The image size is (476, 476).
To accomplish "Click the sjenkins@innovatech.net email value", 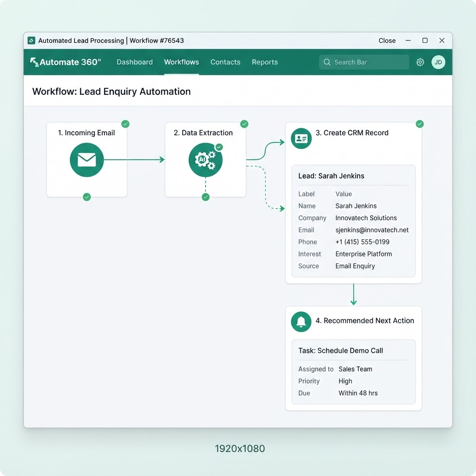I will click(372, 230).
